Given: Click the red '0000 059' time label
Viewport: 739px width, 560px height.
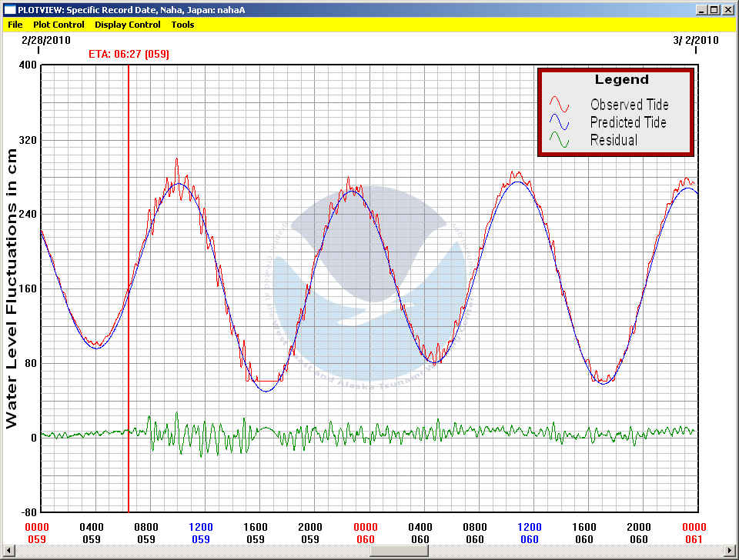Looking at the screenshot, I should [37, 532].
